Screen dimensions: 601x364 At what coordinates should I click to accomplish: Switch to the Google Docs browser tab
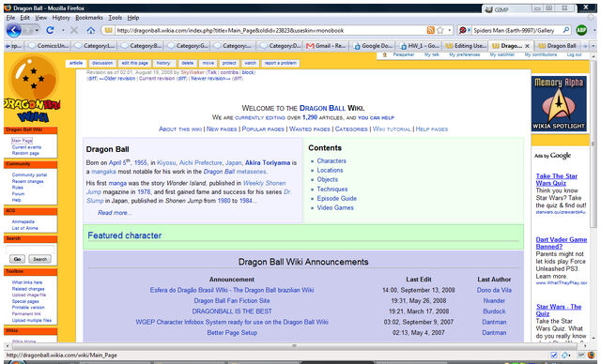[x=373, y=46]
